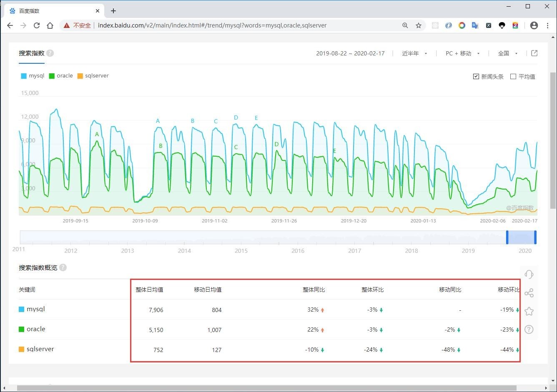Image resolution: width=557 pixels, height=392 pixels.
Task: Click the 整体日均值 column header
Action: 149,290
